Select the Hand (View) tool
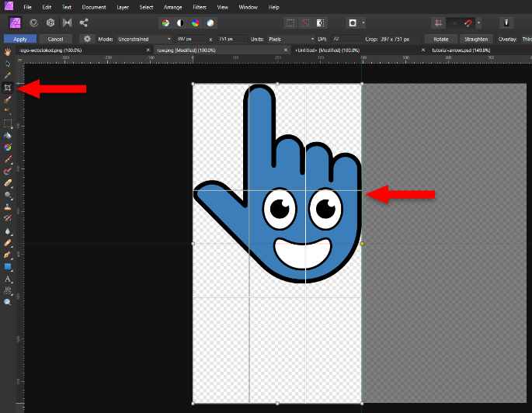Image resolution: width=532 pixels, height=413 pixels. pyautogui.click(x=8, y=52)
